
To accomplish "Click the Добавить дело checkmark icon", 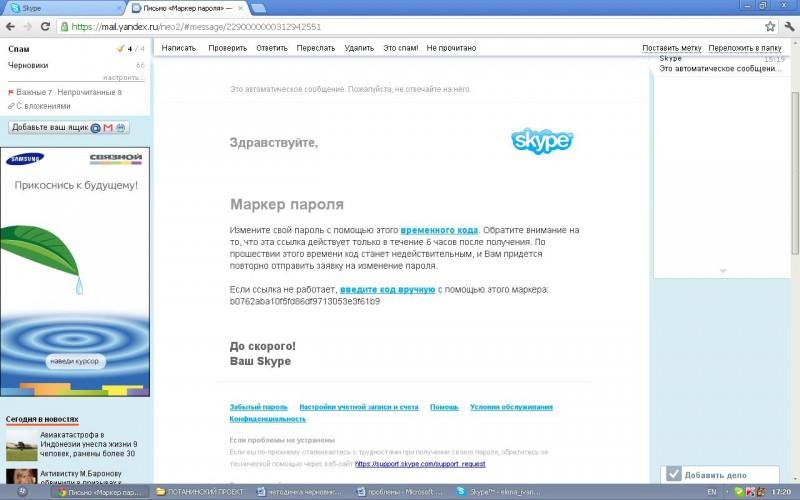I will [673, 474].
